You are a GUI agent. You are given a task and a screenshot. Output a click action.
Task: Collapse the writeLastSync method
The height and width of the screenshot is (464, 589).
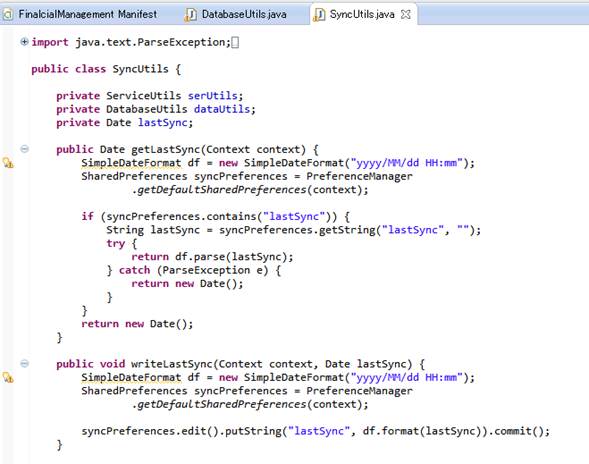tap(24, 364)
